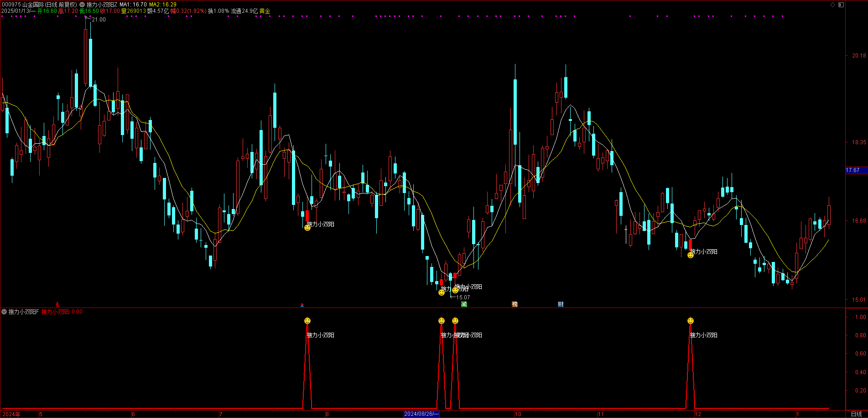Click the 接力小双阳 label near late-July signal
Viewport: 868px width, 418px height.
tap(321, 225)
